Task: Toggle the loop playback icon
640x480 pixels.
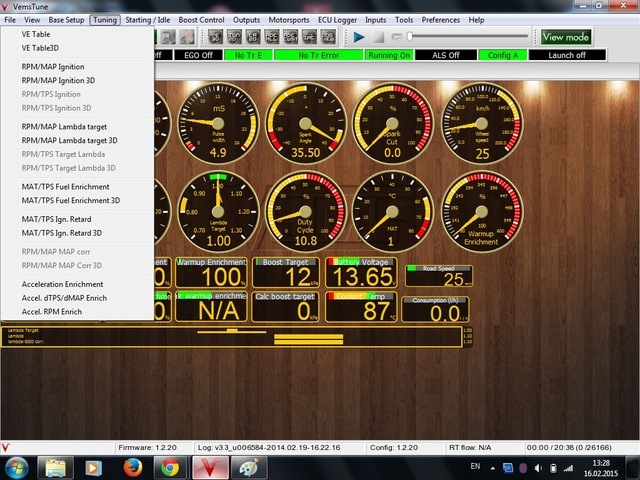Action: pyautogui.click(x=396, y=37)
